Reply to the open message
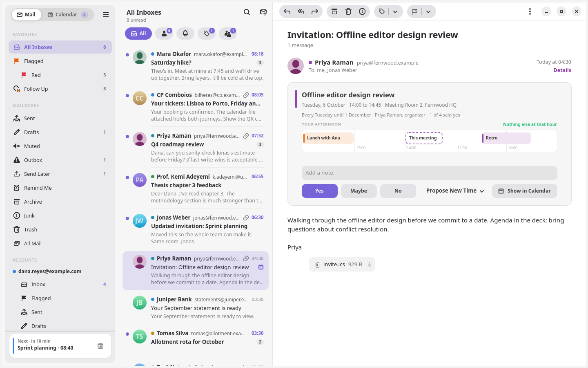This screenshot has width=588, height=368. [x=287, y=11]
